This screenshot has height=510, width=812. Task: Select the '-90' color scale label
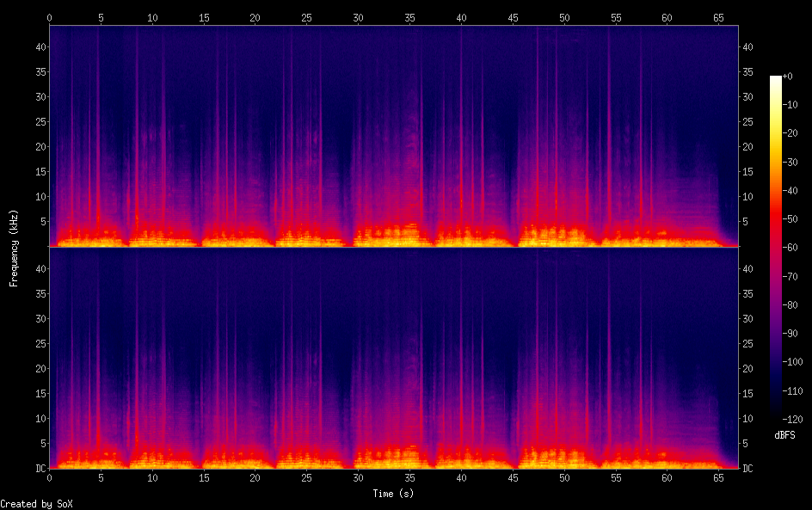pyautogui.click(x=790, y=334)
